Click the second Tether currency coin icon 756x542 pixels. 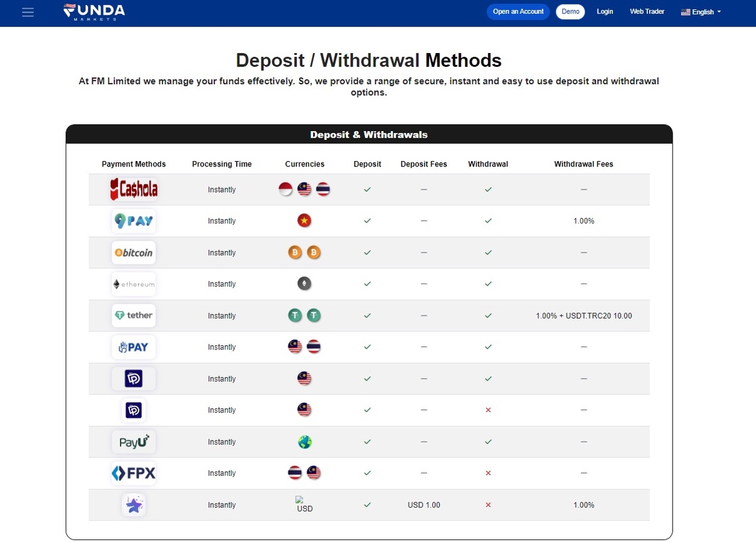[314, 315]
